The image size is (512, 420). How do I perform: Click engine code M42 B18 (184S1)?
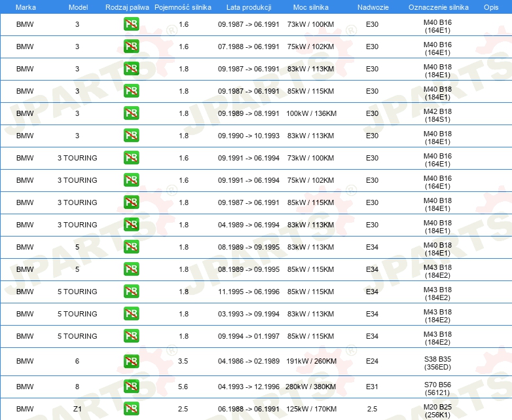[437, 115]
